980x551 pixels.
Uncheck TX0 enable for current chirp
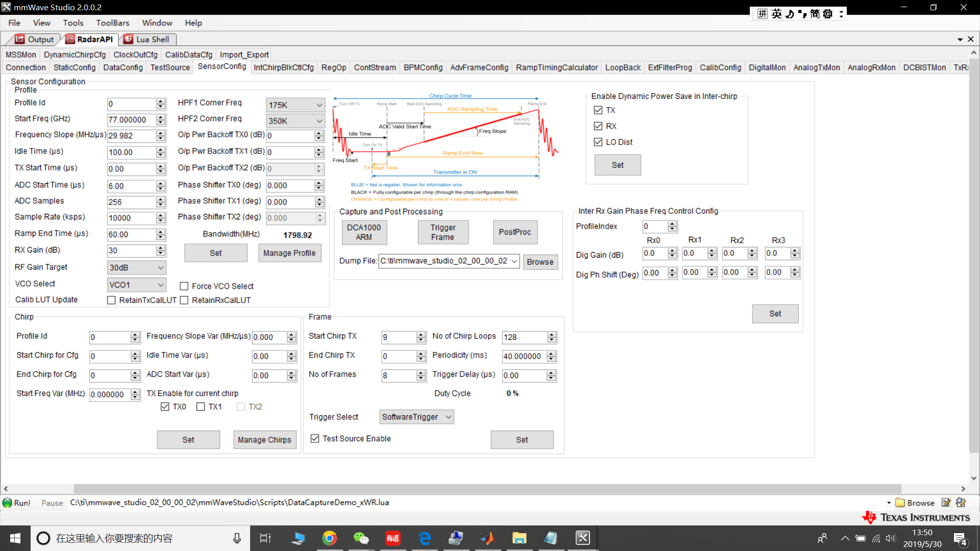coord(165,407)
